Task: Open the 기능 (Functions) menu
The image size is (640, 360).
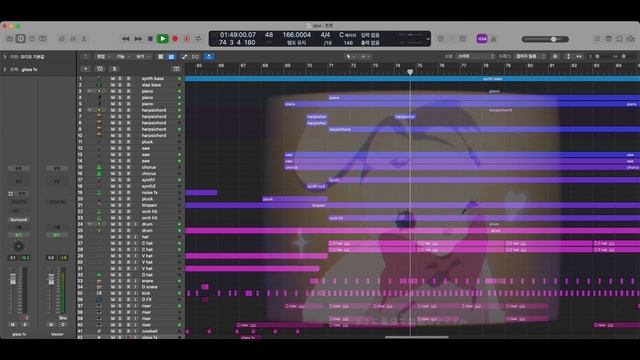Action: pyautogui.click(x=122, y=57)
